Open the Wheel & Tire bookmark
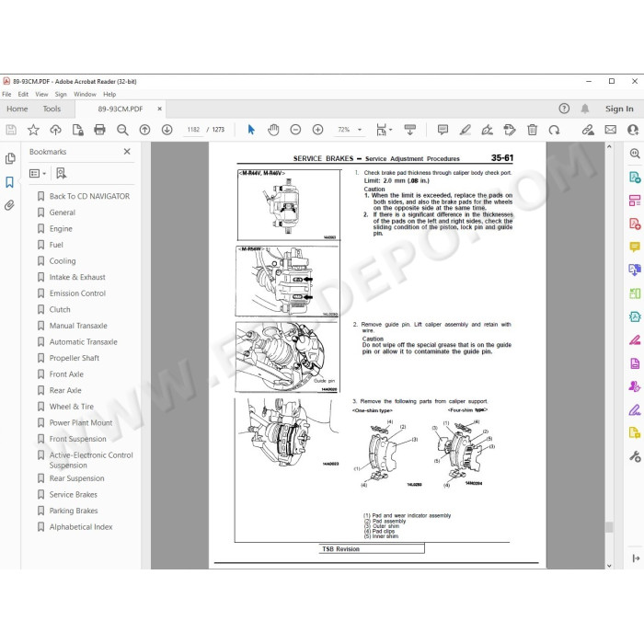Viewport: 644px width, 644px height. click(x=72, y=407)
